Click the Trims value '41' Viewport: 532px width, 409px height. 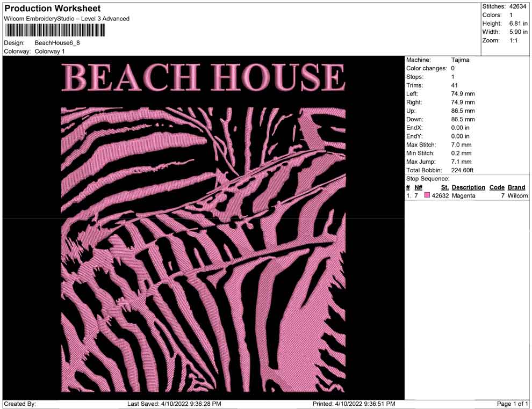coord(454,85)
